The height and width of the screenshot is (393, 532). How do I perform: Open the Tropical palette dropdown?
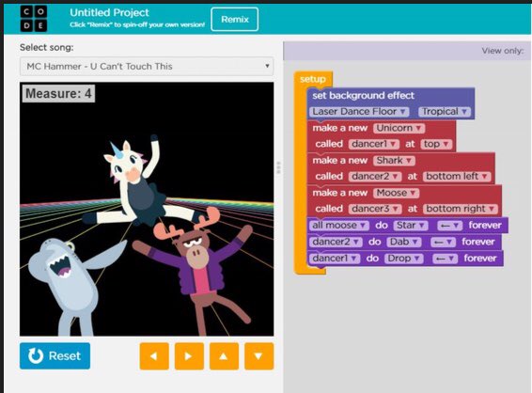(x=445, y=112)
